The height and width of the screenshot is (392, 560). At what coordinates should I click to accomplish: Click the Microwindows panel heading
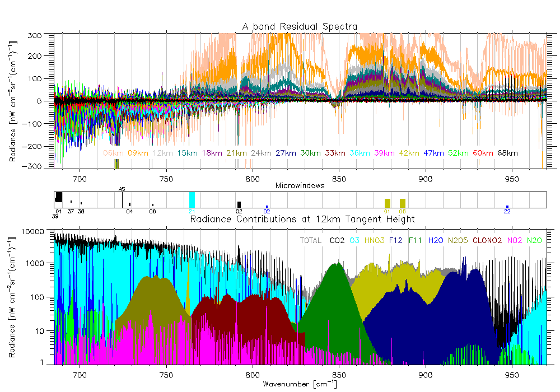pos(300,185)
